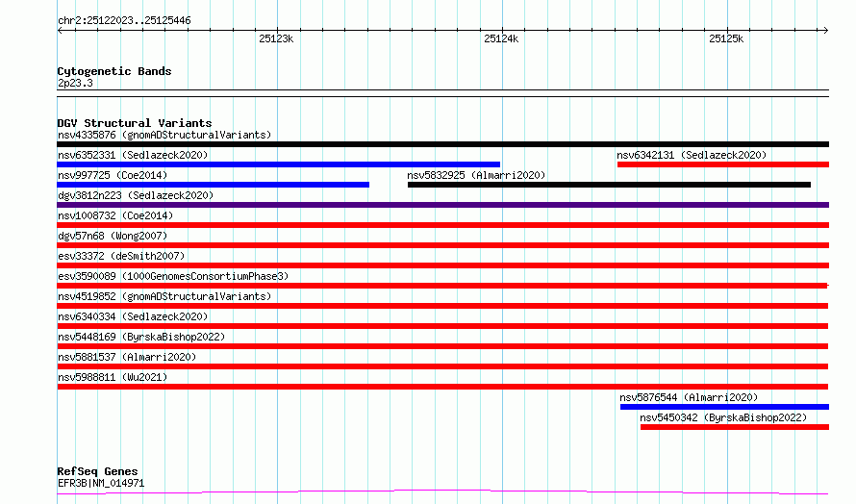The height and width of the screenshot is (504, 856).
Task: Click the blue nsv6352331 variant bar
Action: coord(278,164)
